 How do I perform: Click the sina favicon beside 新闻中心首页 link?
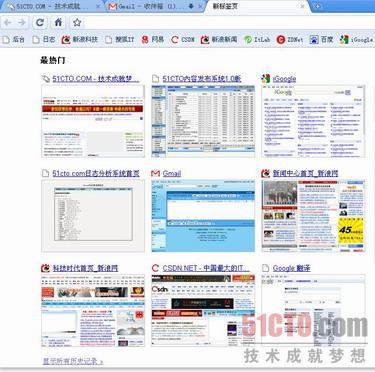[x=265, y=173]
